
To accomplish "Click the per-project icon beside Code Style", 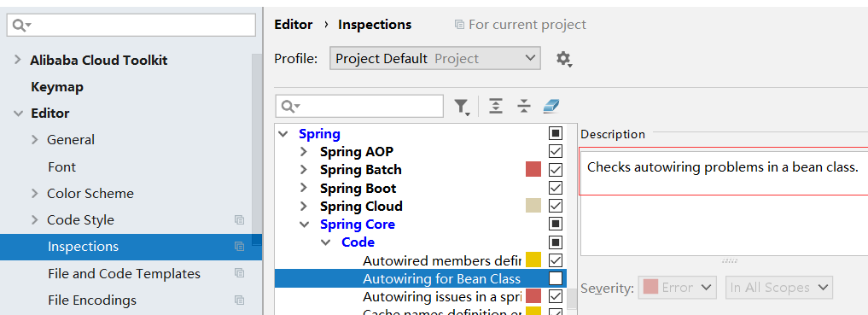I will [x=239, y=220].
